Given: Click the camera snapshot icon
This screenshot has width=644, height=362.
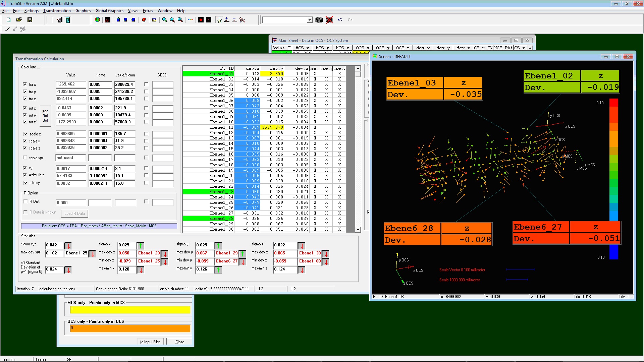Looking at the screenshot, I should (x=319, y=20).
